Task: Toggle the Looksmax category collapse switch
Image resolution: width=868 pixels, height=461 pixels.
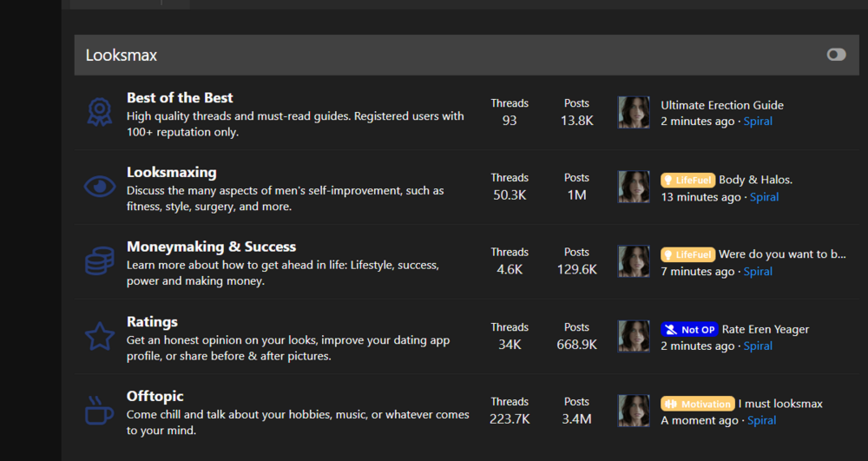Action: point(836,55)
